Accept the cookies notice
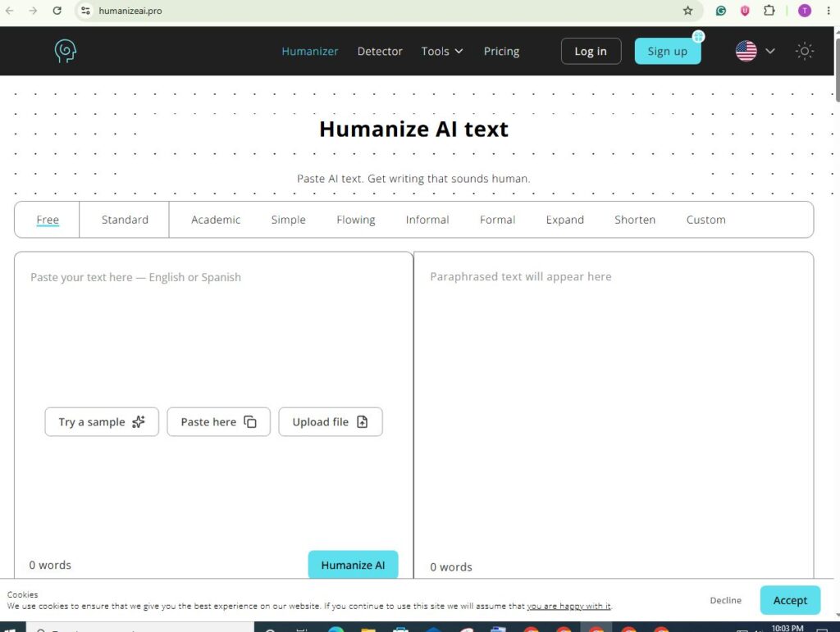 790,600
